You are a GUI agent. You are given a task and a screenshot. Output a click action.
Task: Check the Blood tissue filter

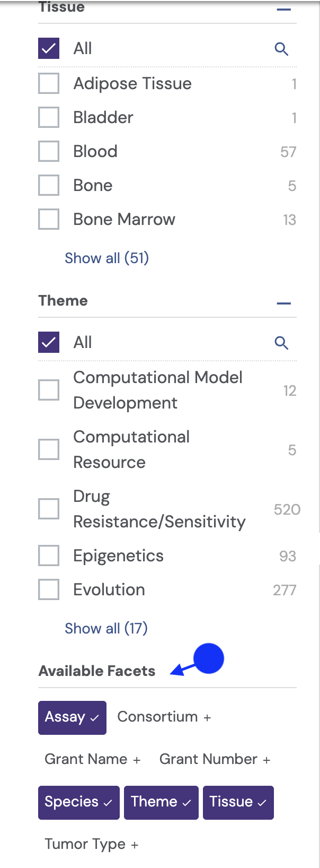pos(48,151)
